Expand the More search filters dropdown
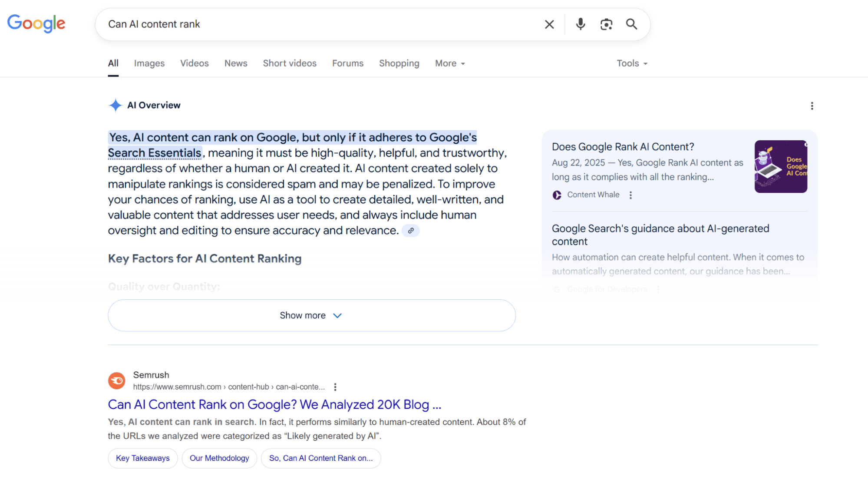 click(450, 63)
